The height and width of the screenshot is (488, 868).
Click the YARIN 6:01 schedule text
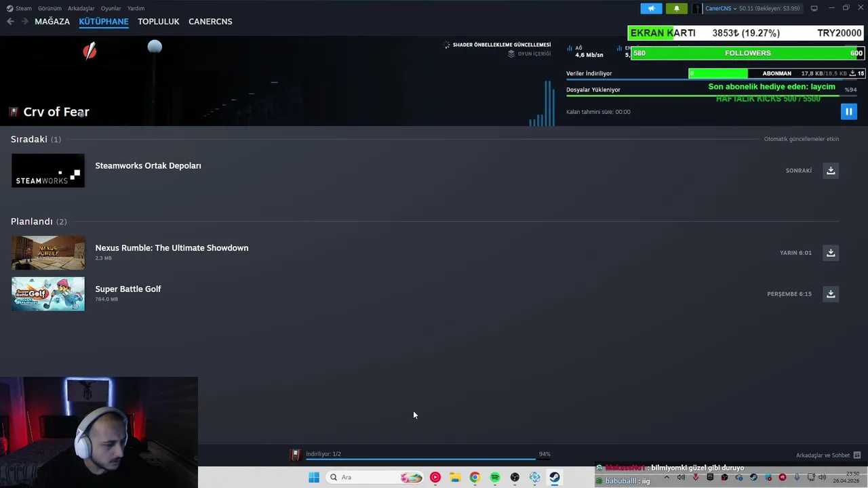click(x=795, y=253)
